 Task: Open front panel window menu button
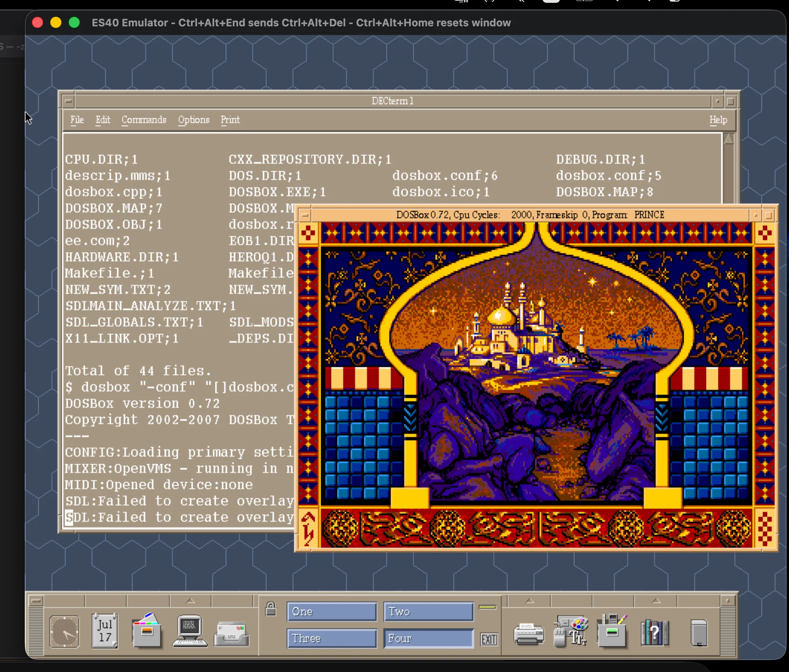coord(36,601)
